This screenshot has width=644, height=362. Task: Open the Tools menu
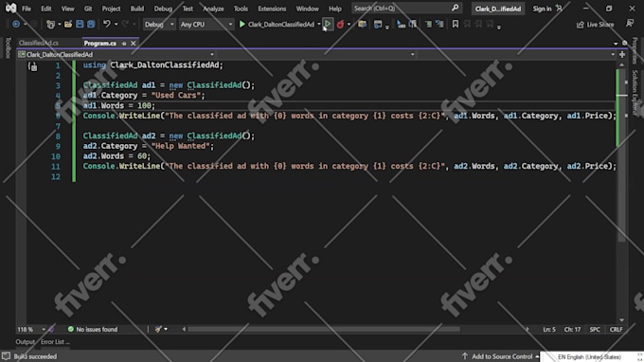pos(241,9)
